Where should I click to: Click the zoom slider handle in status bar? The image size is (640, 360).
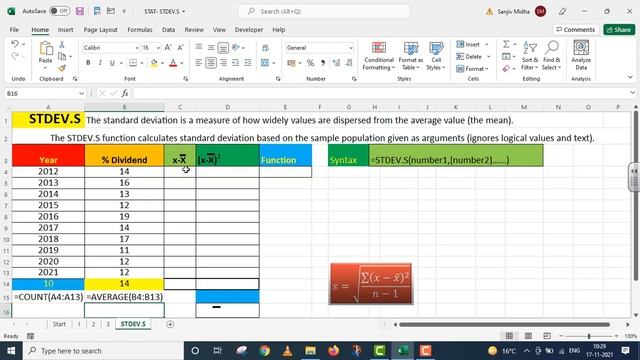(x=589, y=336)
